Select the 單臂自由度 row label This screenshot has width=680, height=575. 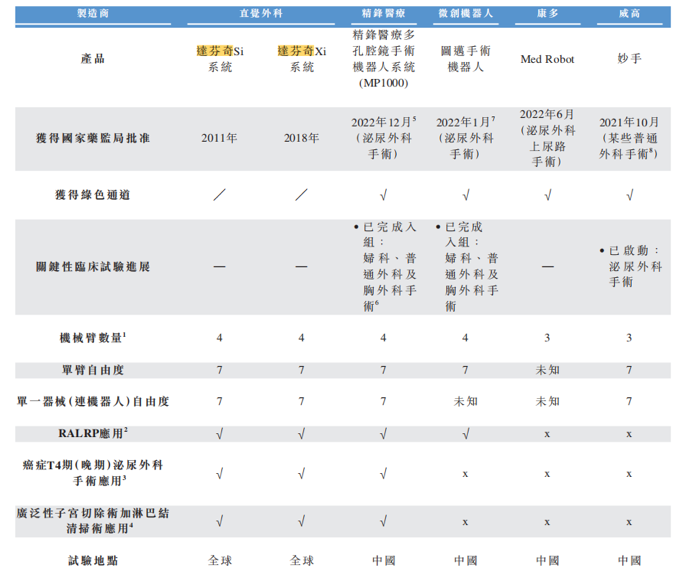pos(93,370)
